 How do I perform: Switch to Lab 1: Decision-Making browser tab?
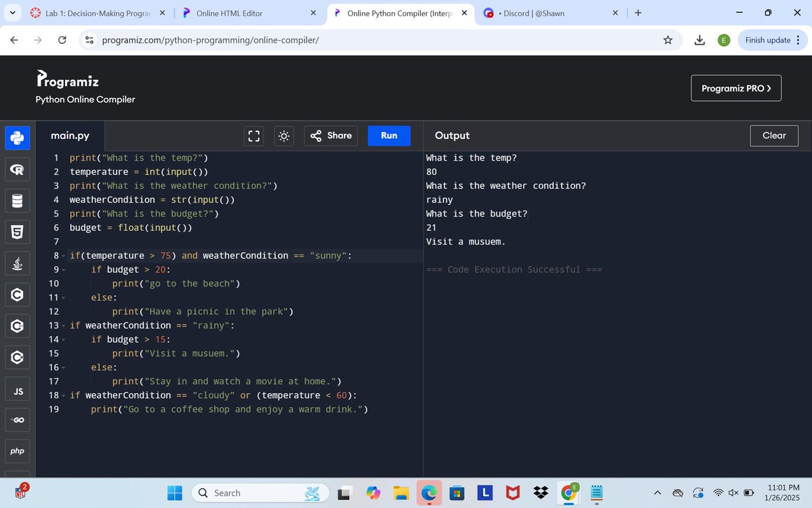(x=98, y=13)
